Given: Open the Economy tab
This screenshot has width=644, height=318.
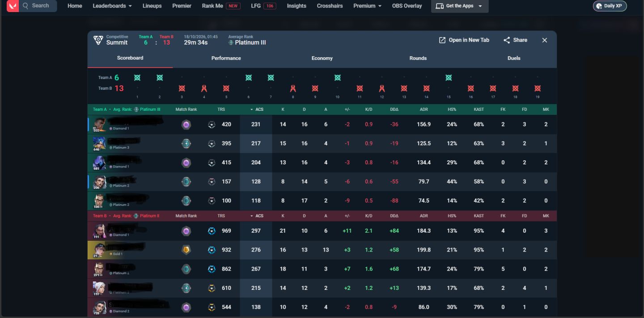Looking at the screenshot, I should click(322, 58).
